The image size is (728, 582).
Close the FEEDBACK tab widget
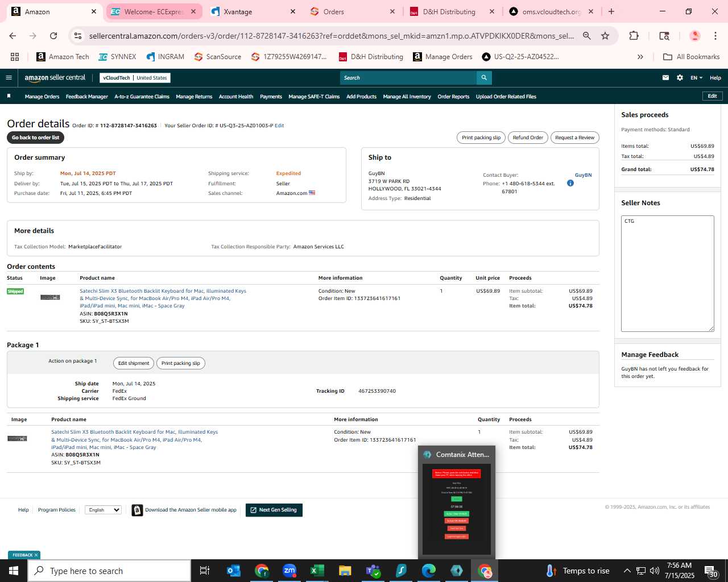[36, 555]
